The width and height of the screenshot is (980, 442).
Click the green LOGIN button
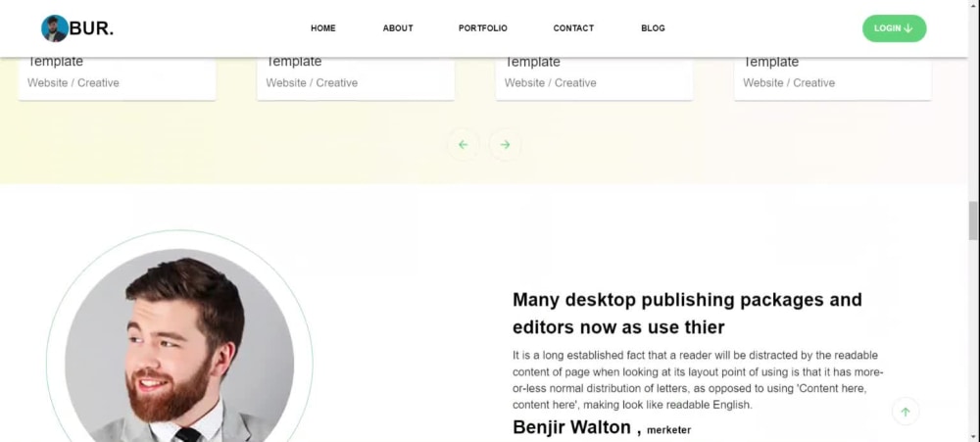click(895, 28)
